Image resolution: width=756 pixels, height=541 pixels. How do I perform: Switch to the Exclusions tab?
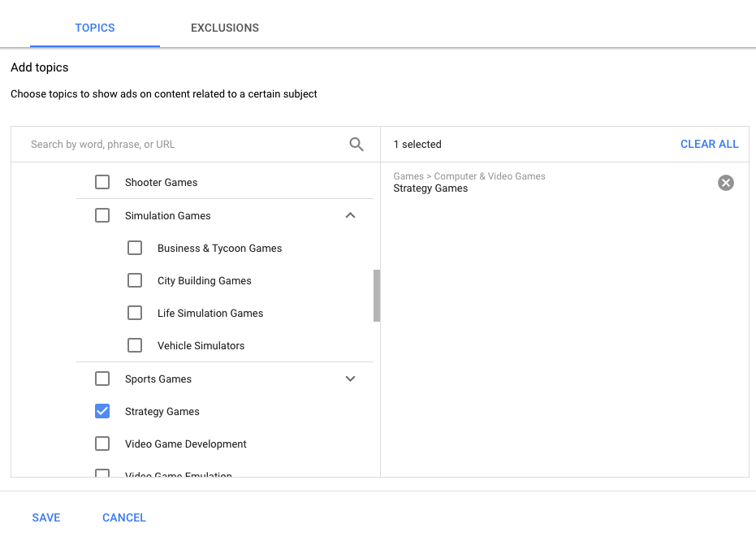pos(225,28)
